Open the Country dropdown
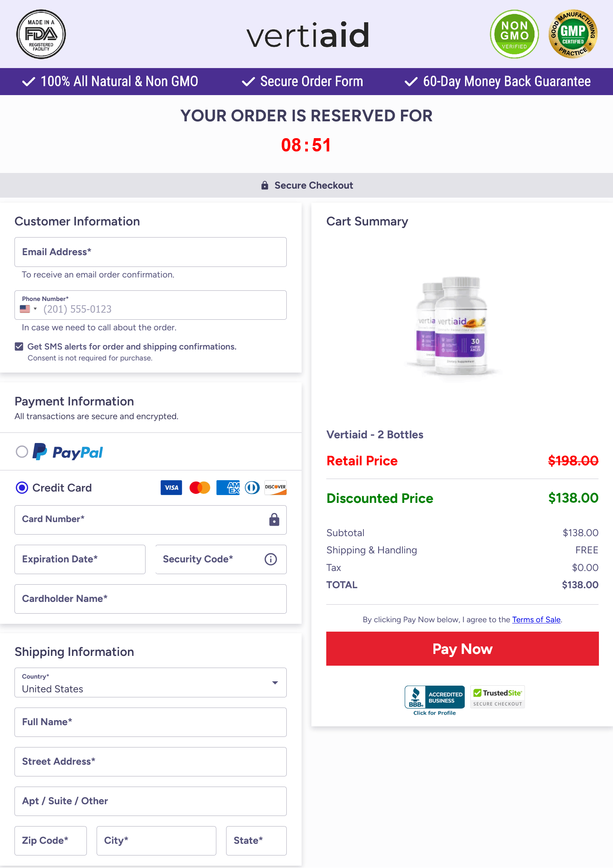 (x=275, y=683)
